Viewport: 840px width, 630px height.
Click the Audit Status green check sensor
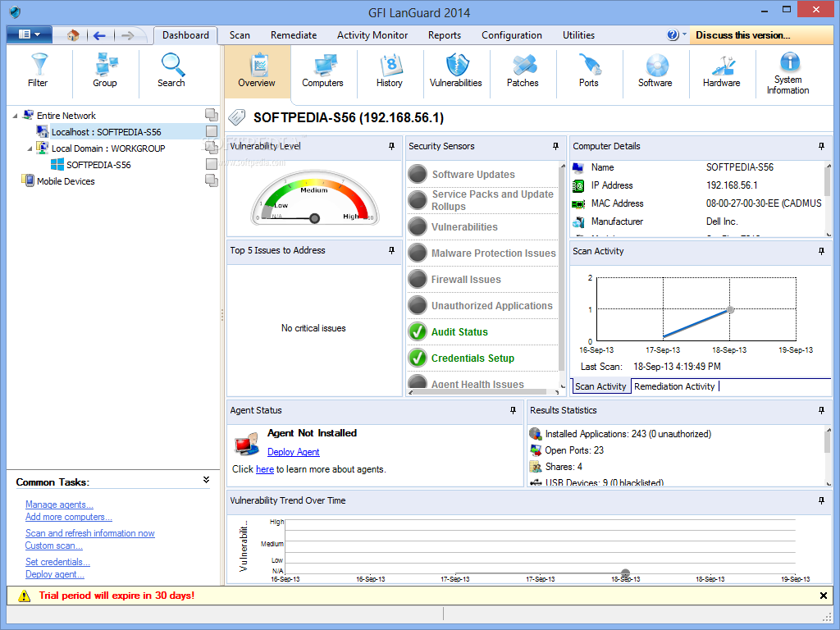(x=417, y=331)
